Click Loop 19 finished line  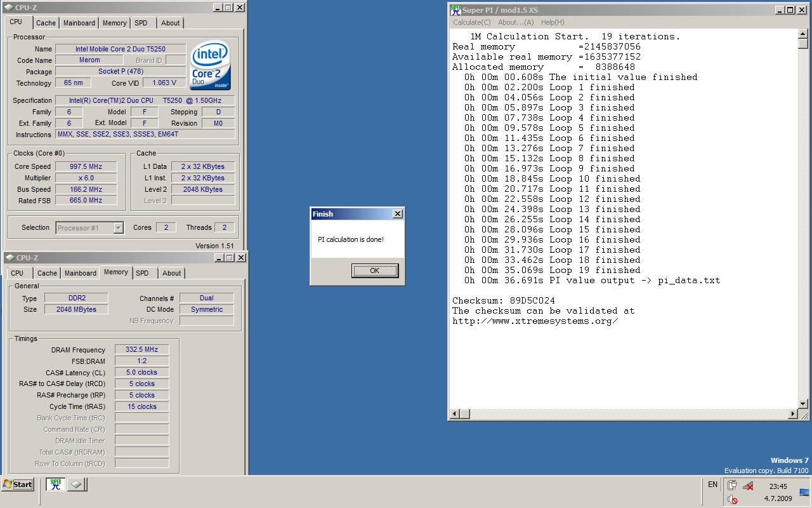click(552, 270)
